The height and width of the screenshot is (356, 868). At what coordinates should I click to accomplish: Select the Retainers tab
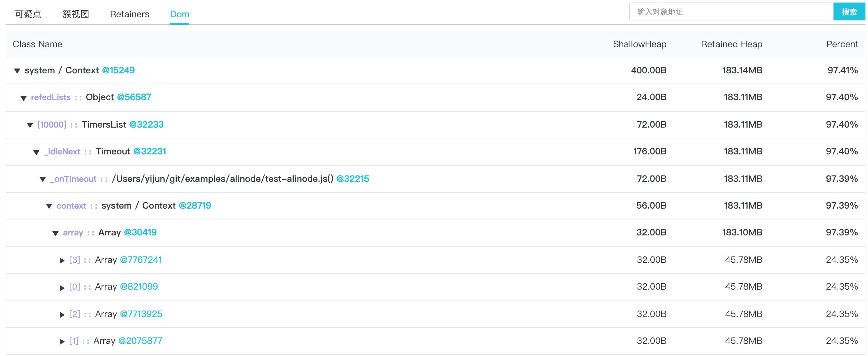129,14
